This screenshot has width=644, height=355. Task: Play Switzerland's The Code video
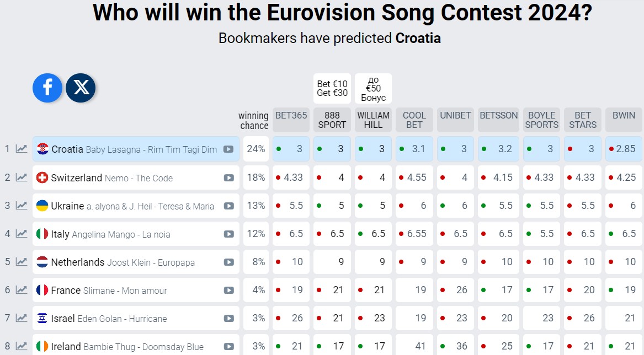point(228,178)
